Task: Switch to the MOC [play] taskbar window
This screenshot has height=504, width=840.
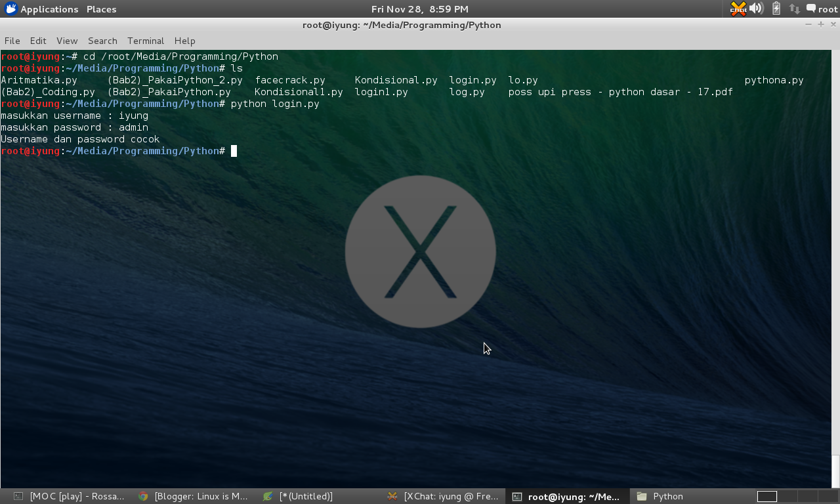Action: pos(69,496)
